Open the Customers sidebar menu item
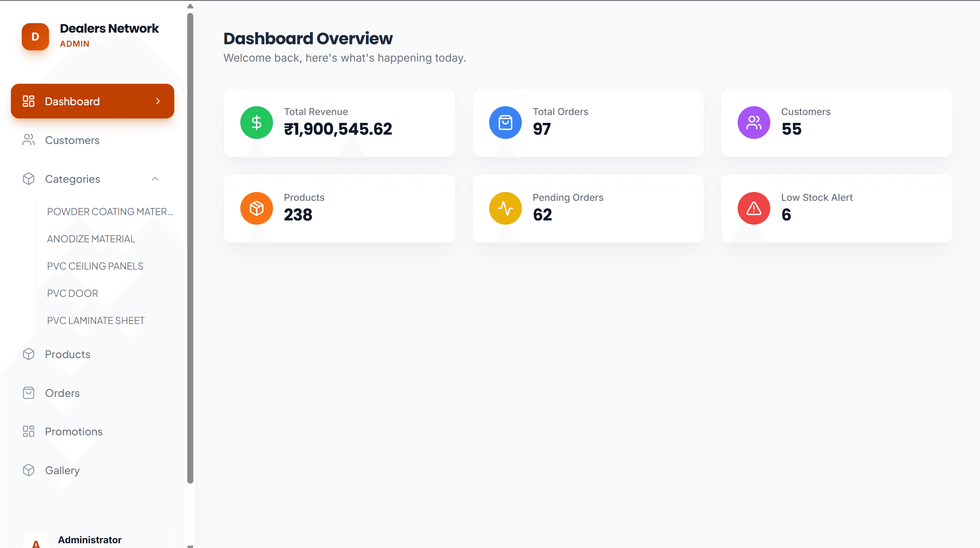 [72, 140]
